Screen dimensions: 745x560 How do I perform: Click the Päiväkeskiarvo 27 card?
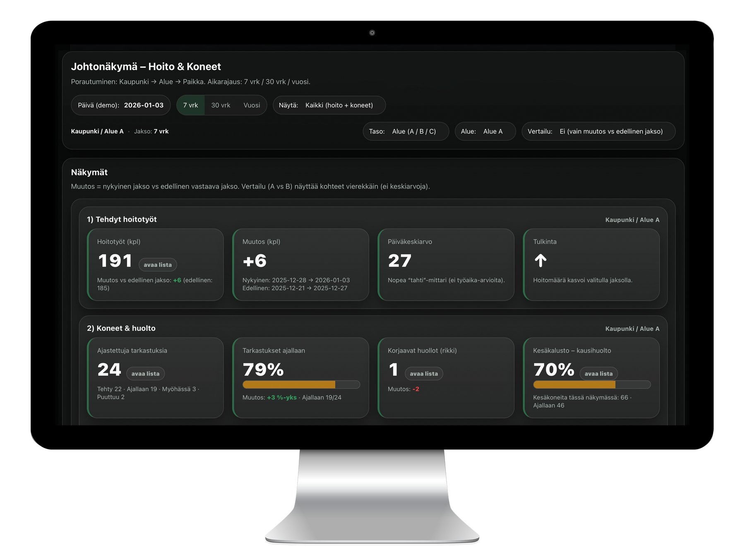coord(446,264)
